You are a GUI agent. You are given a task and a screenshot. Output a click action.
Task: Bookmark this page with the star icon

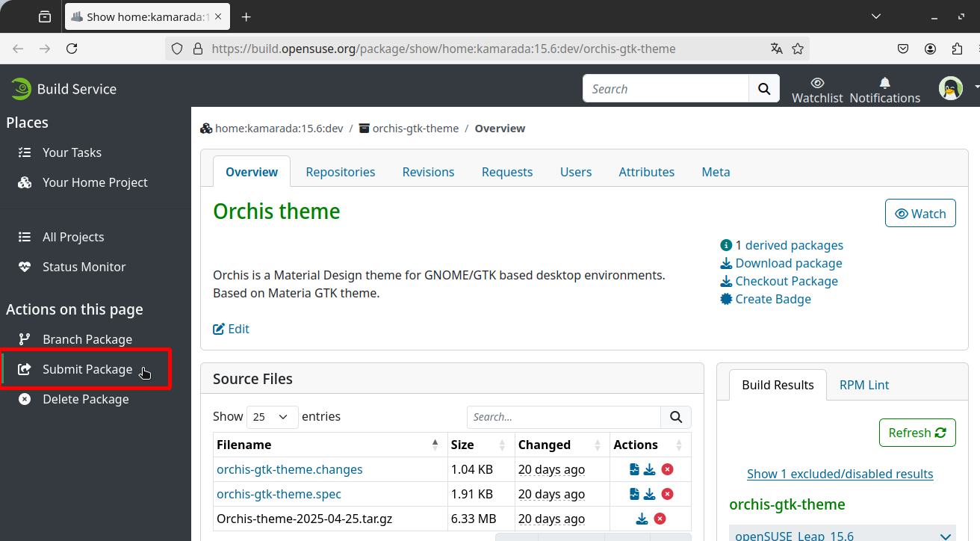pyautogui.click(x=798, y=49)
